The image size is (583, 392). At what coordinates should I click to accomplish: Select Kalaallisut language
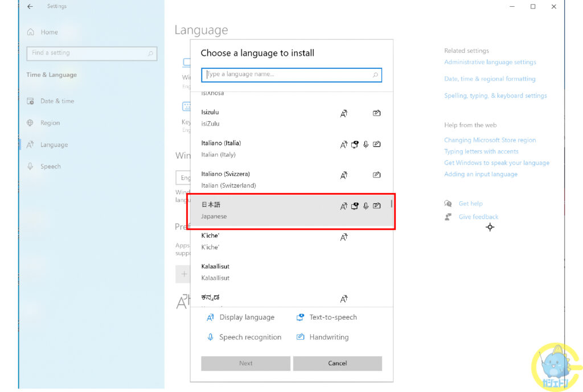point(291,272)
